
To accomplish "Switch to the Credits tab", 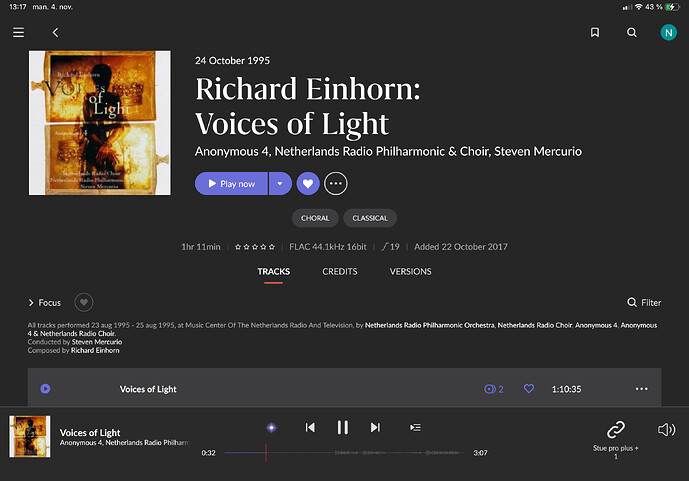I will pyautogui.click(x=340, y=271).
